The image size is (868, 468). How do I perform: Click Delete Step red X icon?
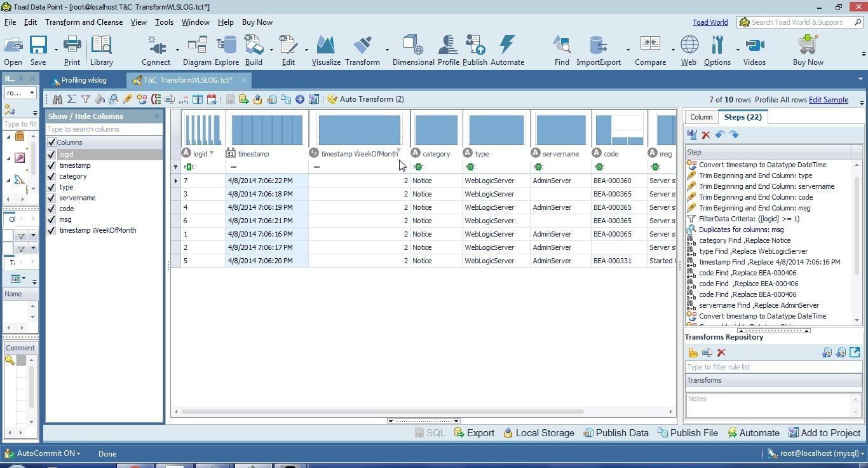coord(706,135)
